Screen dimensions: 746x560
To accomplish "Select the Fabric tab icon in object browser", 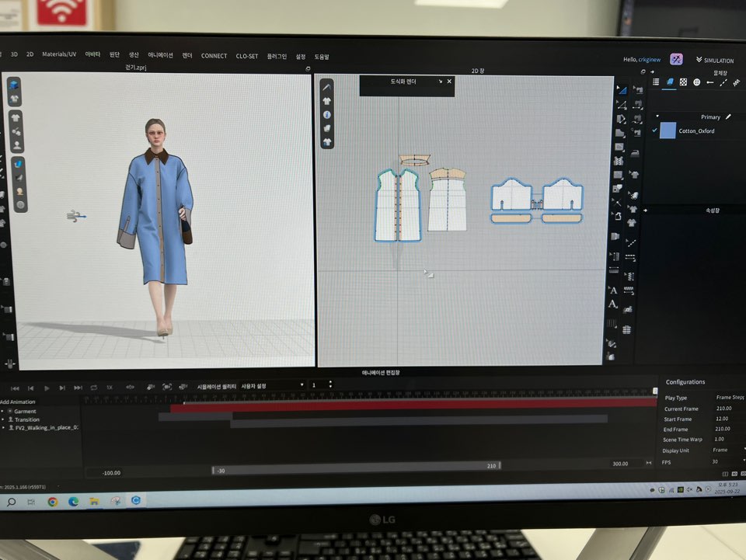I will (x=669, y=82).
